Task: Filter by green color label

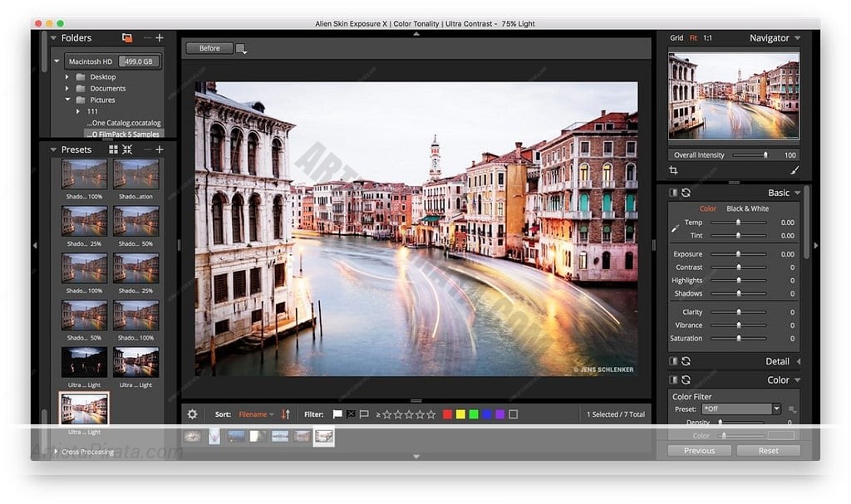Action: [x=473, y=414]
